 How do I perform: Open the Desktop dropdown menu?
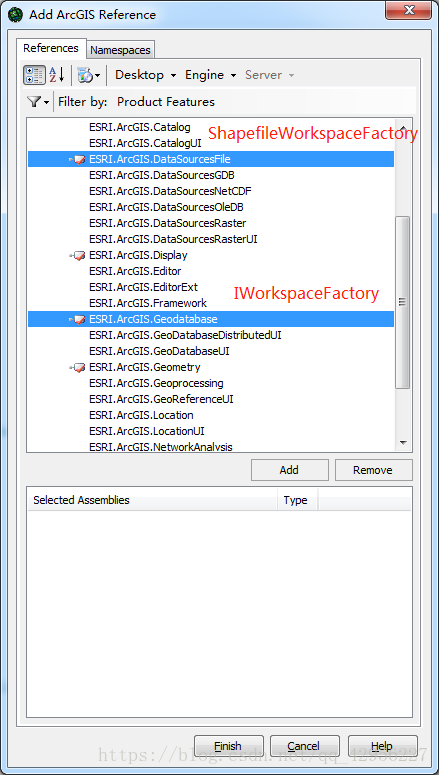(145, 75)
